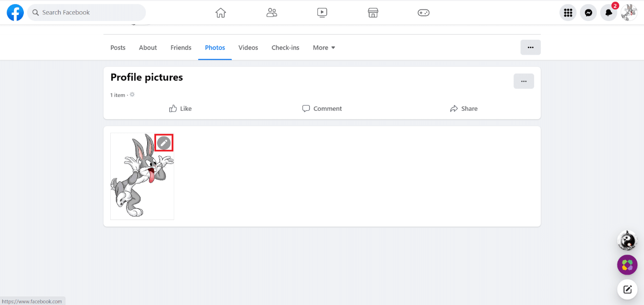Viewport: 644px width, 305px height.
Task: Share the Profile pictures album
Action: click(x=464, y=108)
